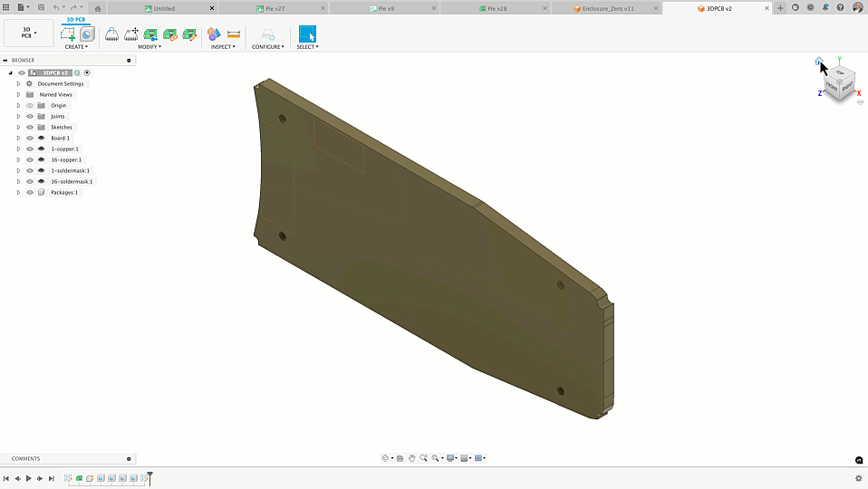Open the Display Settings monitor menu
The width and height of the screenshot is (868, 489).
[x=451, y=458]
